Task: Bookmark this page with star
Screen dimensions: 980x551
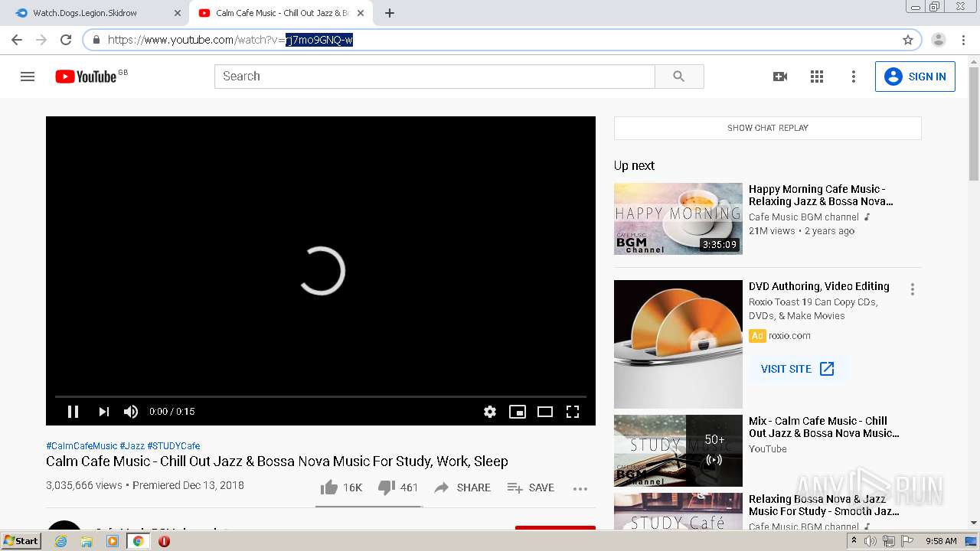Action: (x=908, y=40)
